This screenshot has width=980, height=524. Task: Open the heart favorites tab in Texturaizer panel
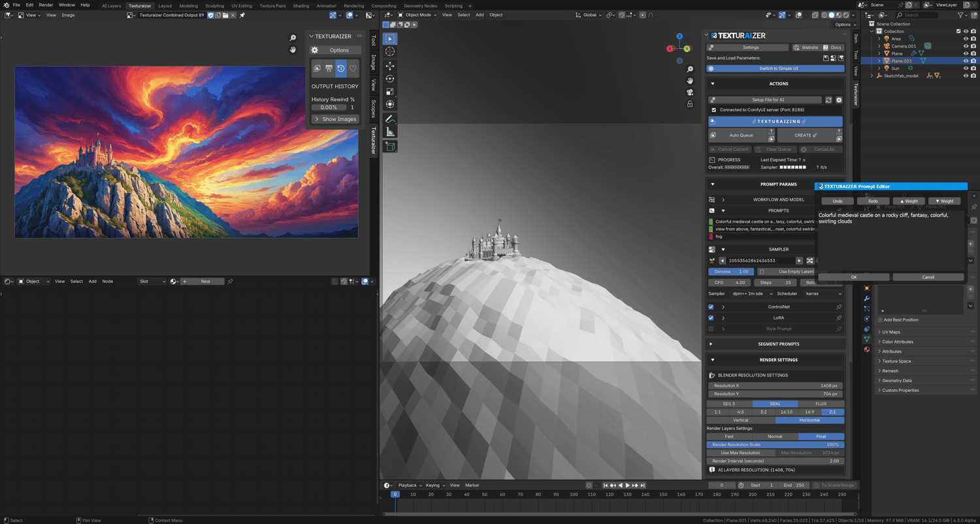tap(353, 68)
